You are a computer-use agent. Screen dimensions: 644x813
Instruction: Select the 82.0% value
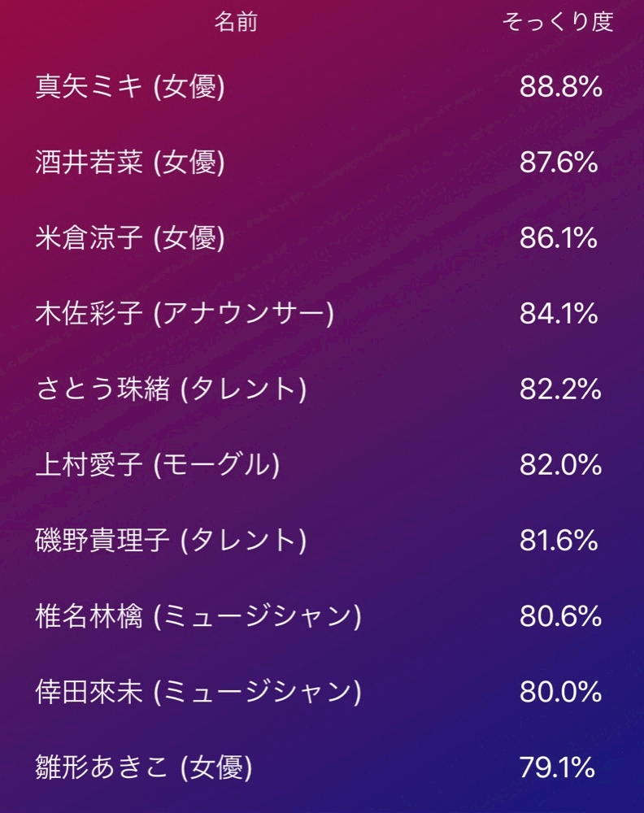560,465
